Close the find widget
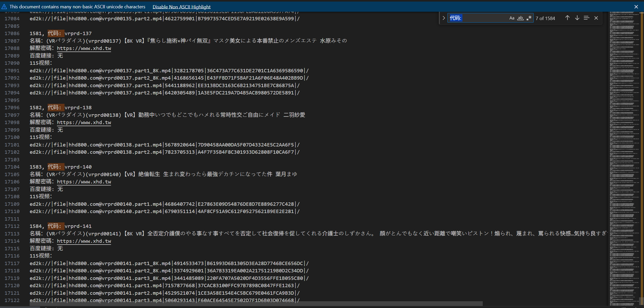The height and width of the screenshot is (308, 644). [x=596, y=18]
